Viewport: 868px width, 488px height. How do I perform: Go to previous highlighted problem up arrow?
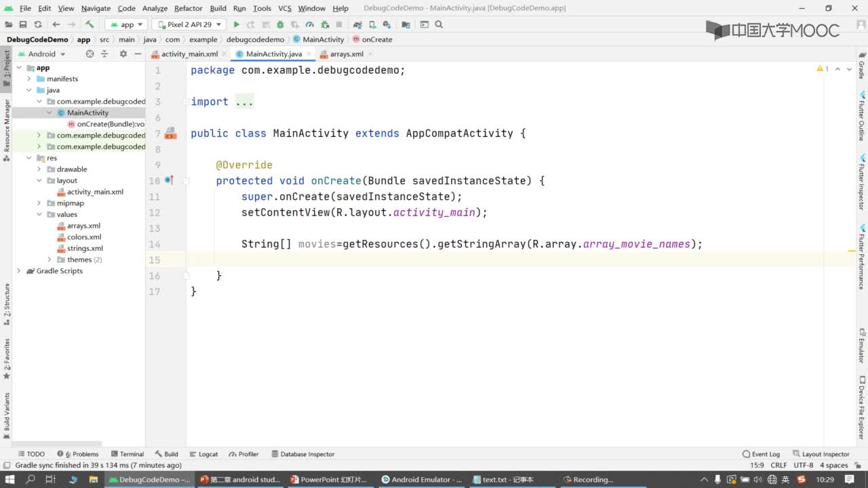[838, 69]
